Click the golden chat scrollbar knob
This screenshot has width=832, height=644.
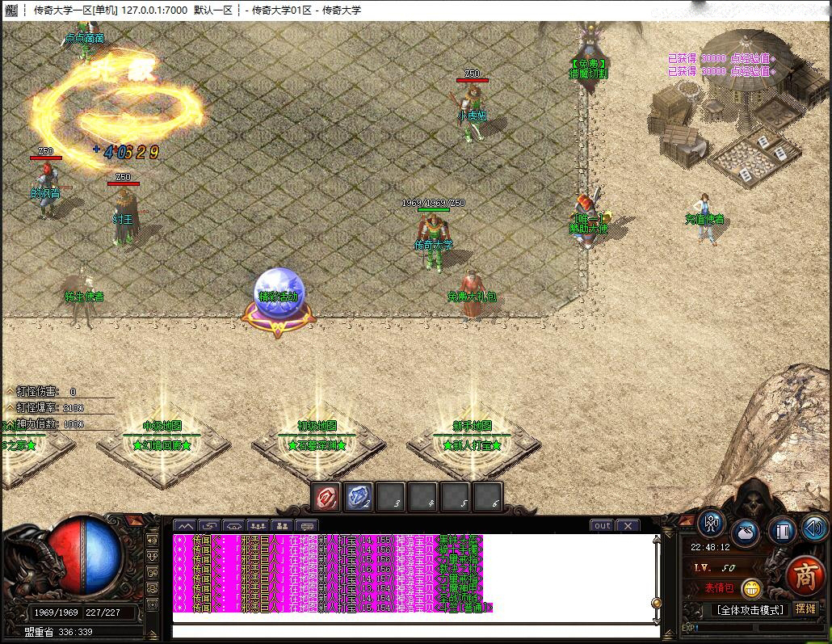coord(657,603)
